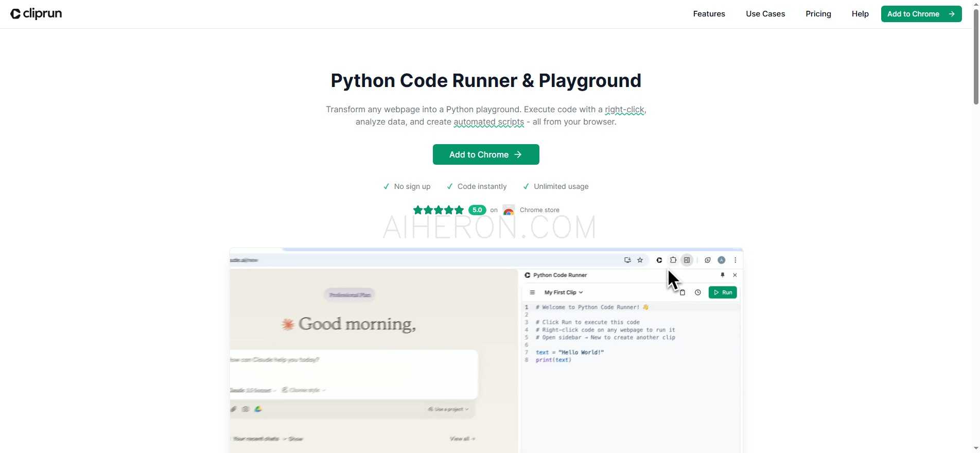Follow the underlined automated scripts link
Screen dimensions: 980x453
click(488, 122)
